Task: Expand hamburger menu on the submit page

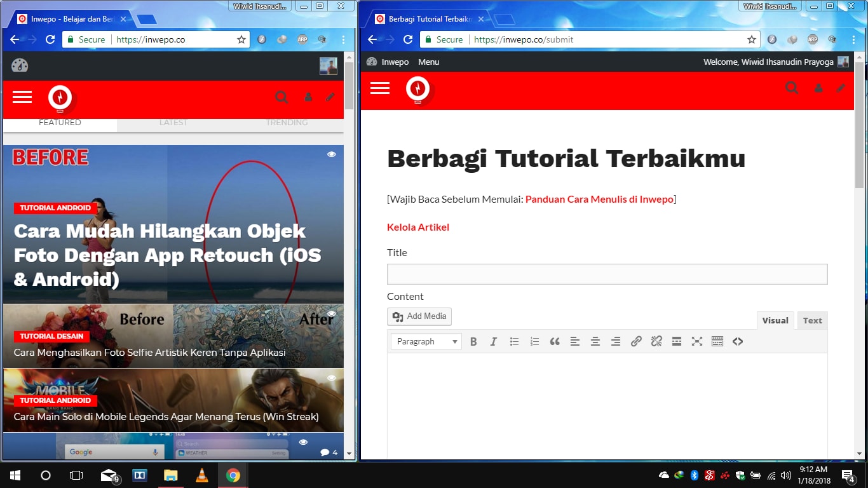Action: tap(380, 88)
